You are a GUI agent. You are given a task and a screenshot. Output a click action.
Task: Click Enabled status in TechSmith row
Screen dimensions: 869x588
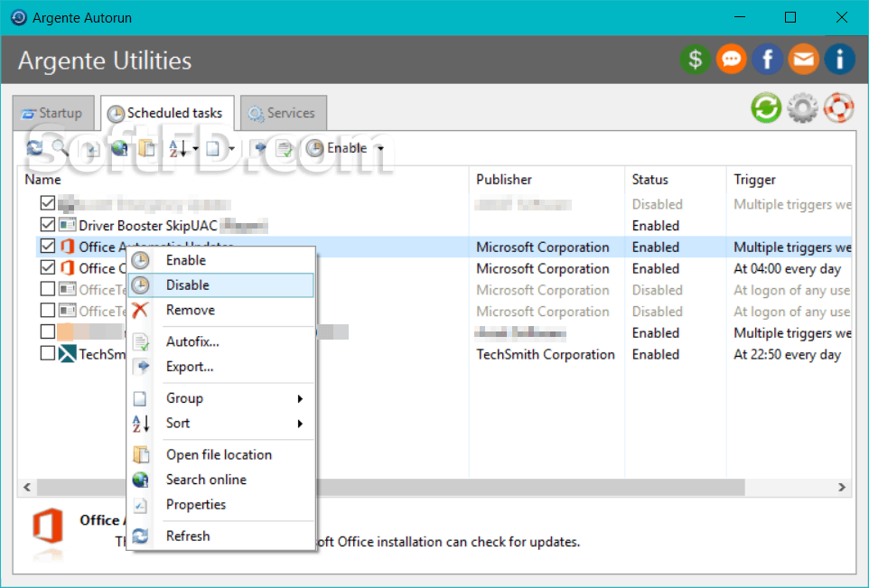pyautogui.click(x=656, y=354)
